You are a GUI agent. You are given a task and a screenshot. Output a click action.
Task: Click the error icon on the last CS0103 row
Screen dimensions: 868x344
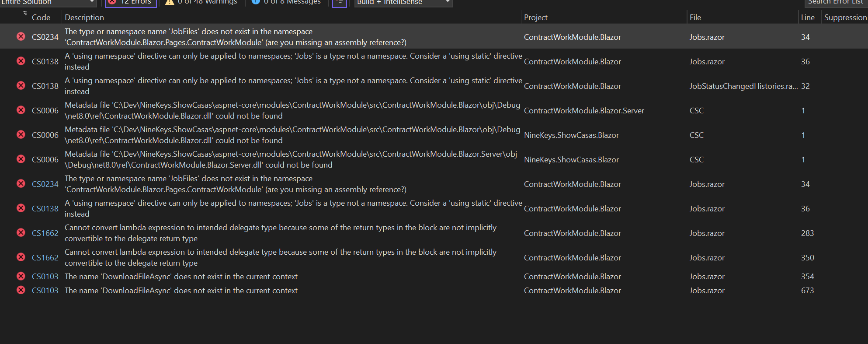pos(21,290)
